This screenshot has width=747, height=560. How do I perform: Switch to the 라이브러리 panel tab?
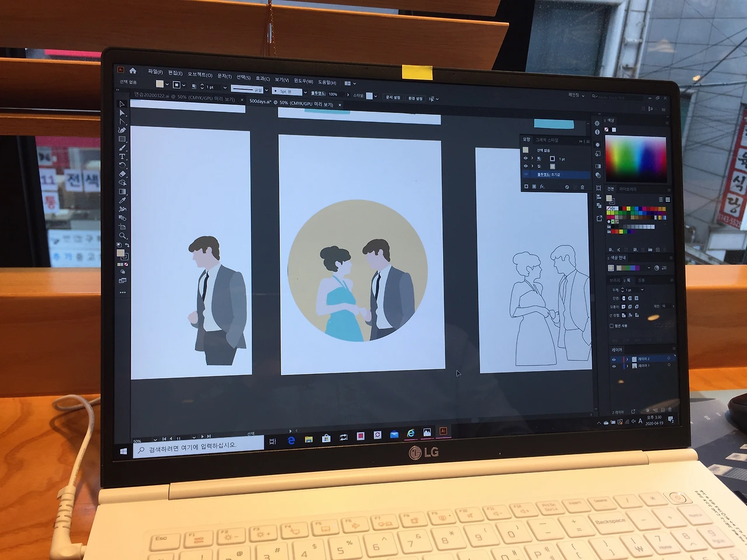tap(628, 189)
